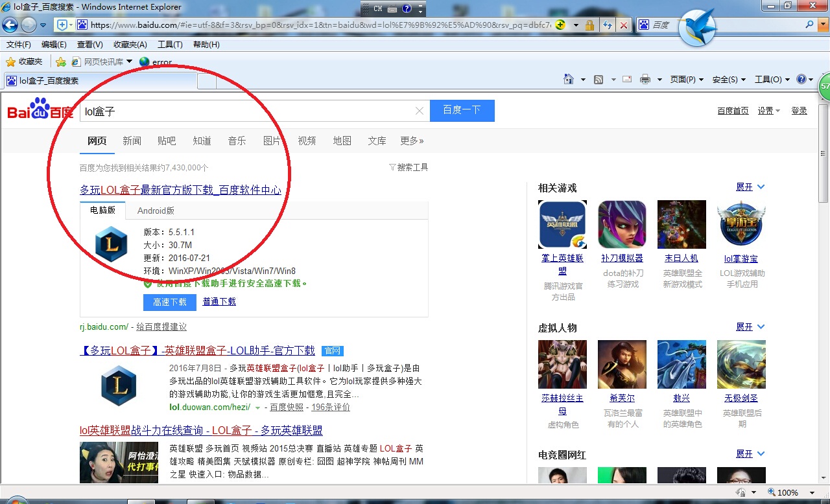Click the 莎赫拉丝主母 character image
The image size is (830, 504).
(562, 364)
